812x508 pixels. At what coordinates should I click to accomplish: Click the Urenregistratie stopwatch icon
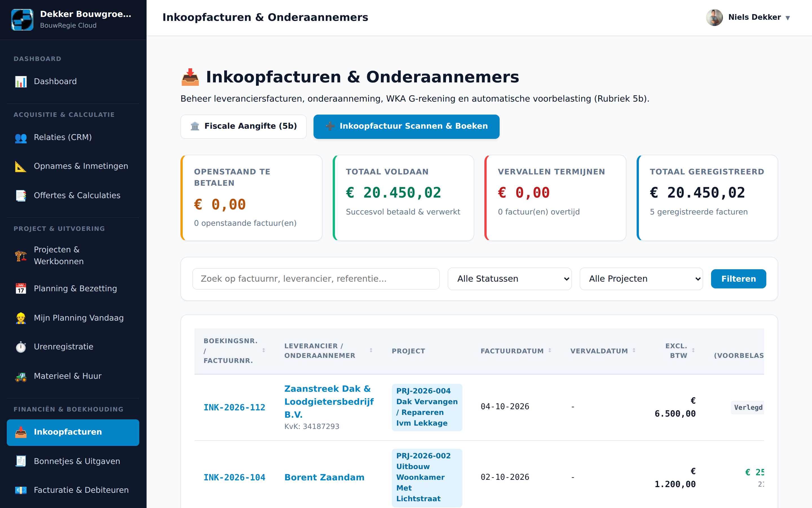(x=21, y=347)
